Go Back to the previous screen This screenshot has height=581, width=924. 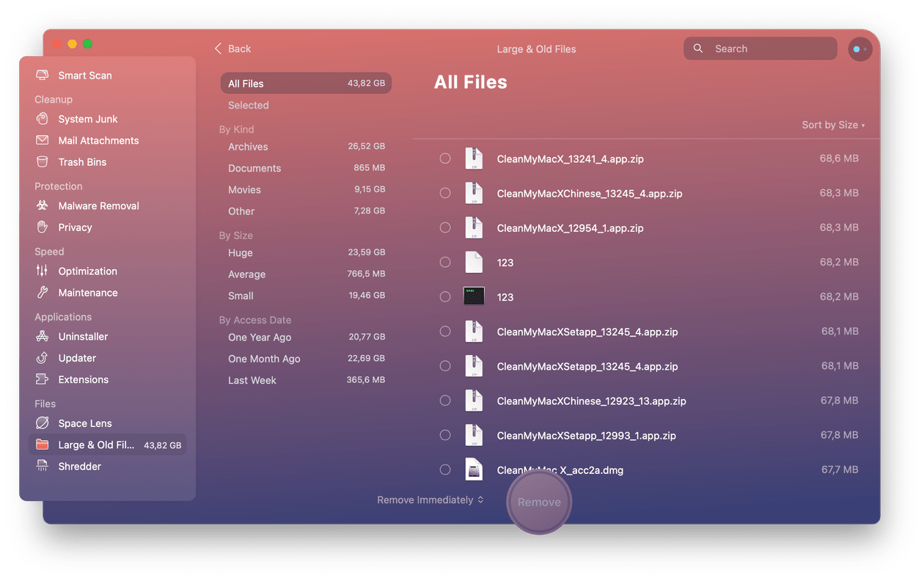click(x=232, y=48)
